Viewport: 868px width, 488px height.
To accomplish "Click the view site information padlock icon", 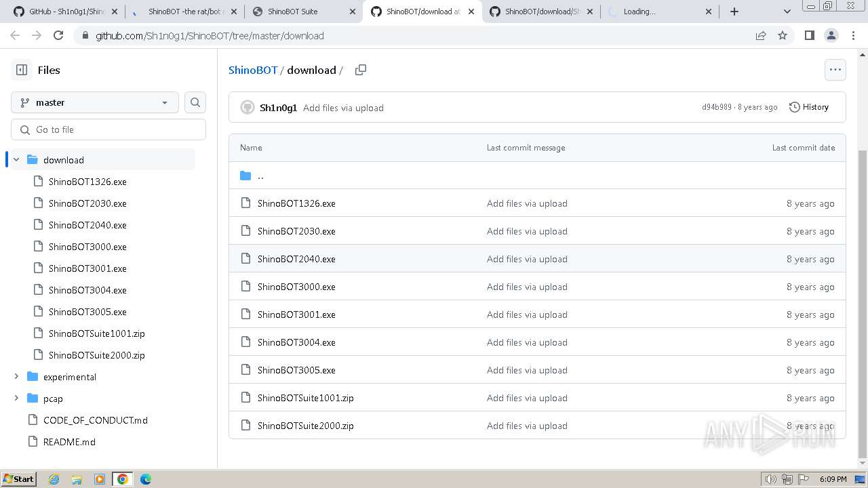I will [x=84, y=35].
